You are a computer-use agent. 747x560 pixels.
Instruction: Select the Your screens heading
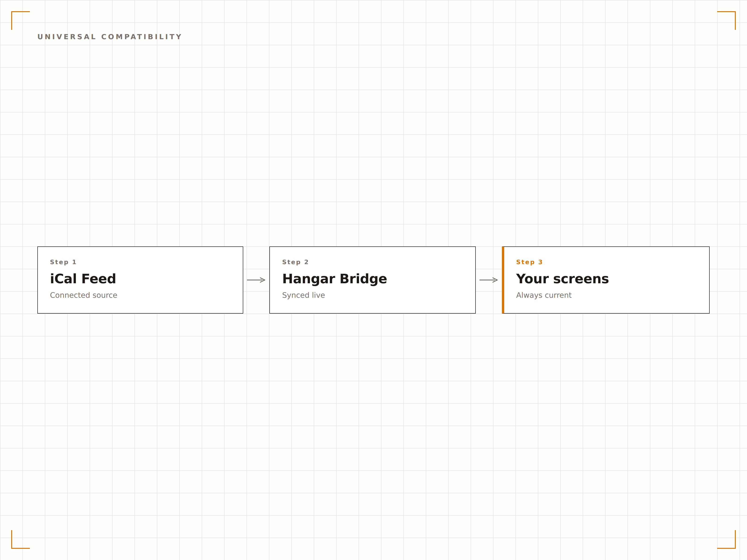click(x=562, y=279)
